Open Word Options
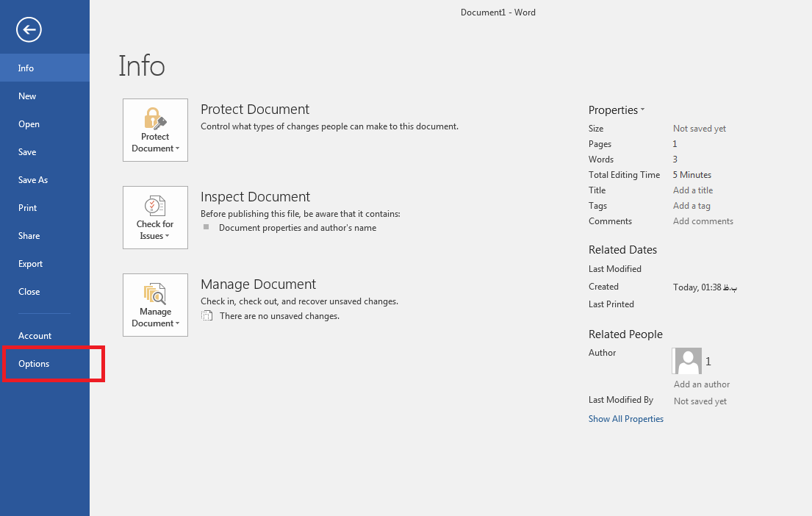Viewport: 812px width, 516px height. click(x=45, y=364)
